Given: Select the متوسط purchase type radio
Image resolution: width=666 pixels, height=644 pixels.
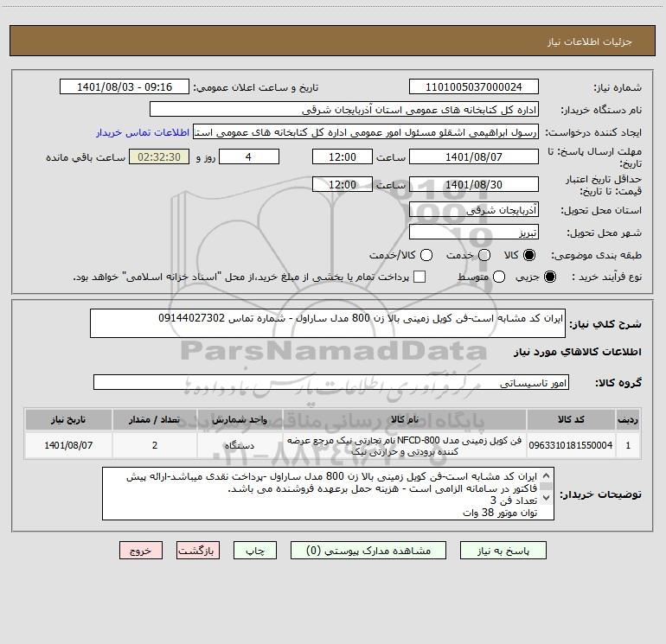Looking at the screenshot, I should click(x=499, y=277).
